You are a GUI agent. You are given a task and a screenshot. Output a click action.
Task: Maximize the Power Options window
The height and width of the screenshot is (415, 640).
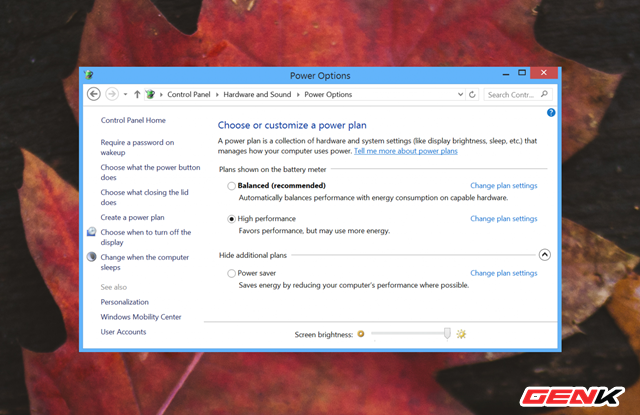point(522,73)
